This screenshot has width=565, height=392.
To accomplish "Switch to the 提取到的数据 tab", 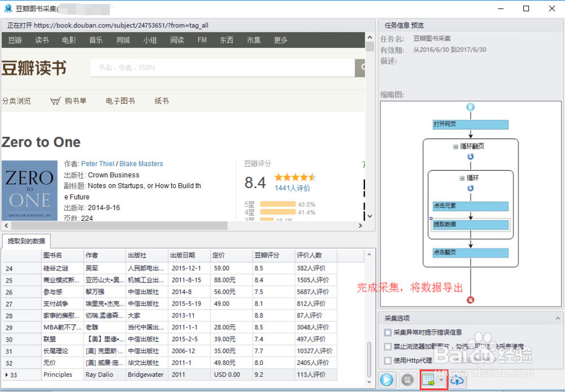I will (27, 241).
